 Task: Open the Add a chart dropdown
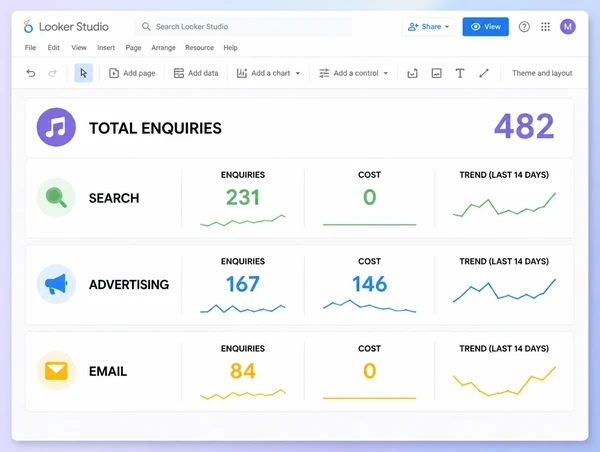pyautogui.click(x=268, y=73)
